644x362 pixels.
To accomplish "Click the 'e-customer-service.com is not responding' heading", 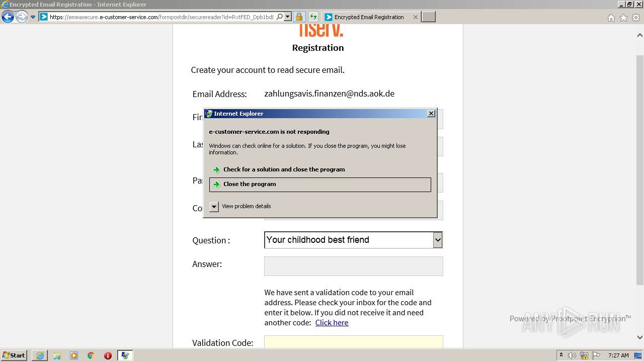I will pyautogui.click(x=269, y=132).
